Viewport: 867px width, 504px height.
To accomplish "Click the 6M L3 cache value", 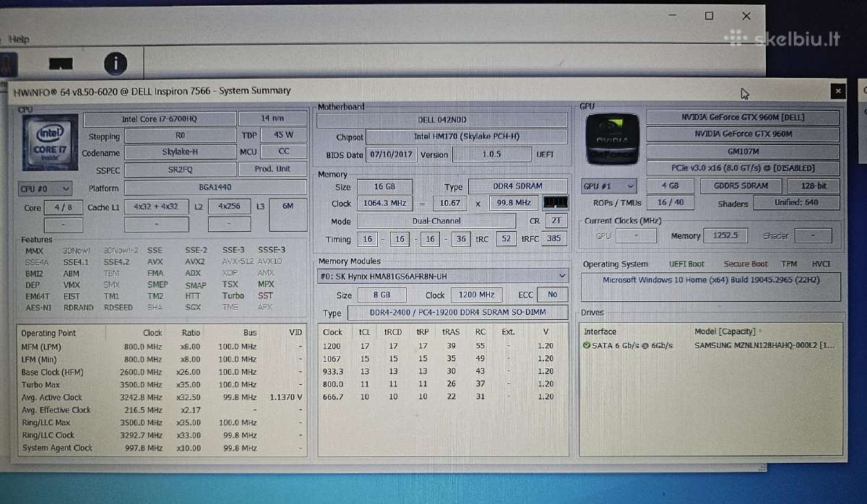I will 288,215.
